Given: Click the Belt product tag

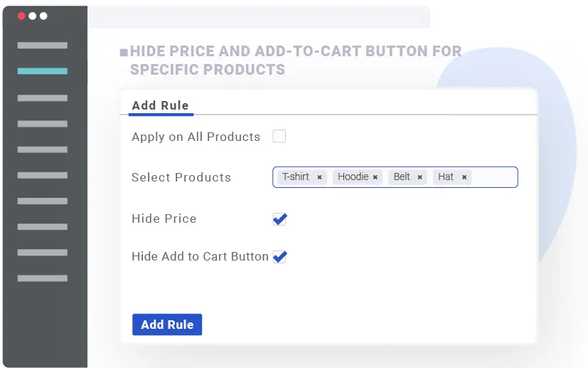Looking at the screenshot, I should tap(402, 177).
